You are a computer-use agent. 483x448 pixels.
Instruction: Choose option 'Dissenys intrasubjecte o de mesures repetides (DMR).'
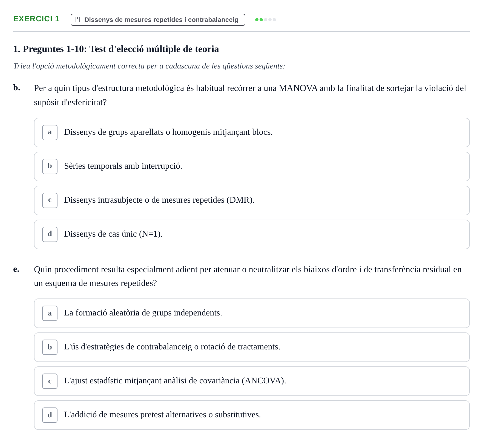(252, 200)
